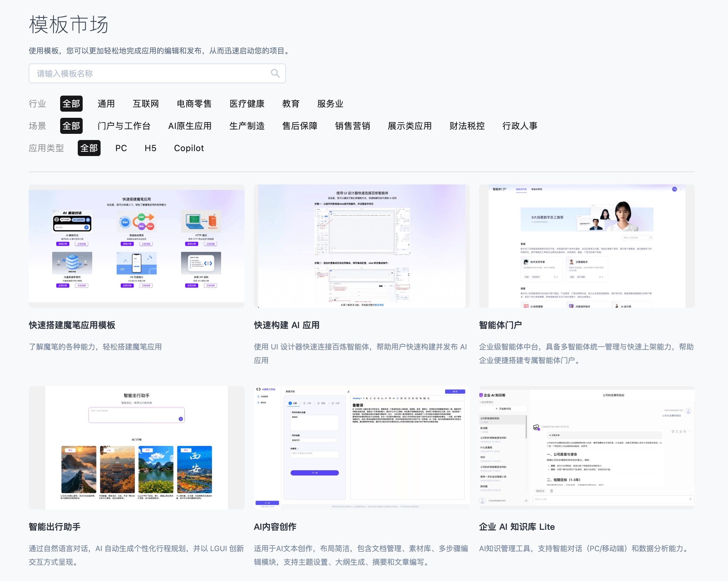Click the search magnifier icon

click(275, 73)
